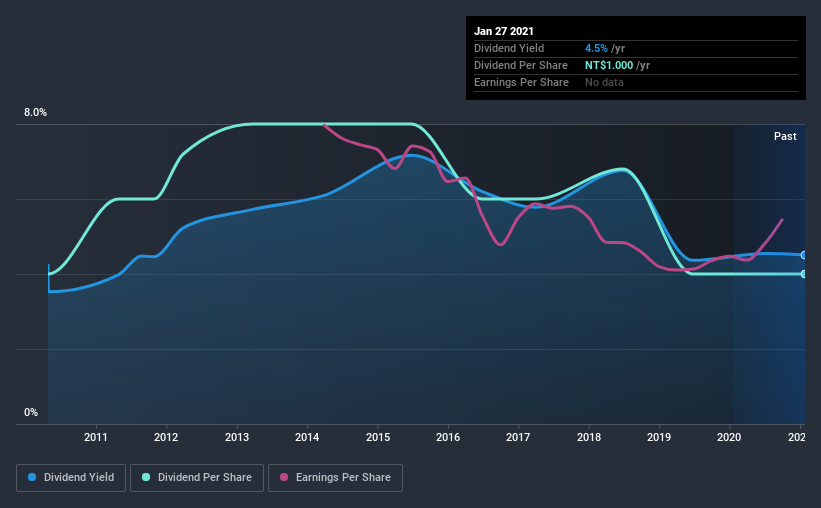This screenshot has width=821, height=508.
Task: Click the 2019 x-axis label
Action: point(659,437)
